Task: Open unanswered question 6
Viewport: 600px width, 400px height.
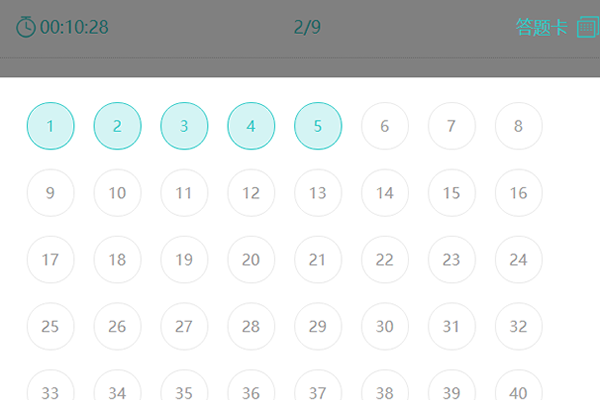Action: coord(385,126)
